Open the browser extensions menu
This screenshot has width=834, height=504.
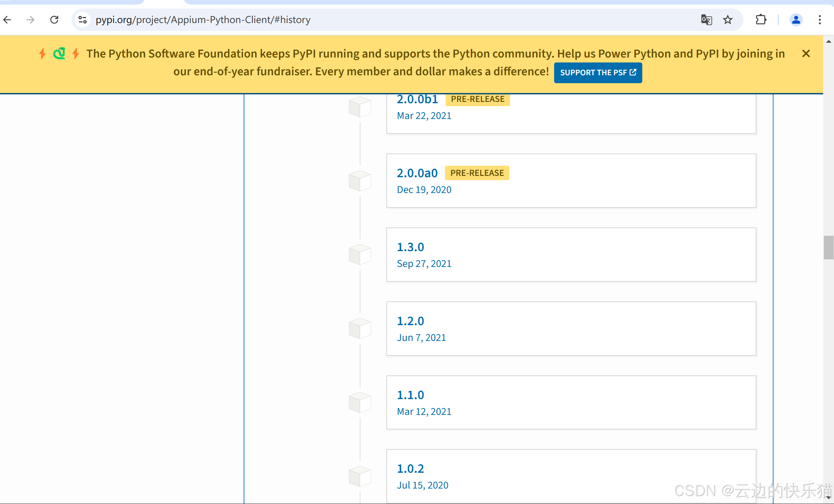(x=761, y=20)
